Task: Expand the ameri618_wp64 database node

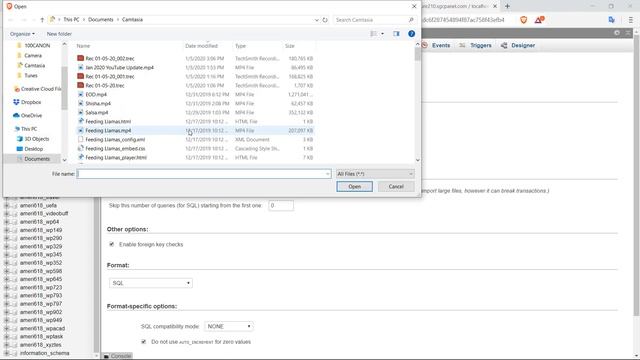Action: click(x=7, y=222)
